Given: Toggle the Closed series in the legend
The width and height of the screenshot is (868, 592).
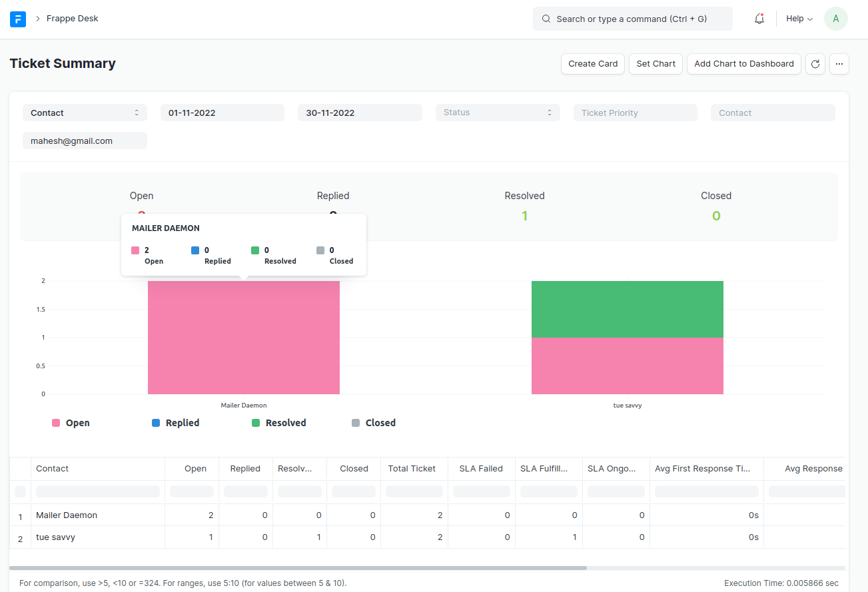Looking at the screenshot, I should coord(373,422).
